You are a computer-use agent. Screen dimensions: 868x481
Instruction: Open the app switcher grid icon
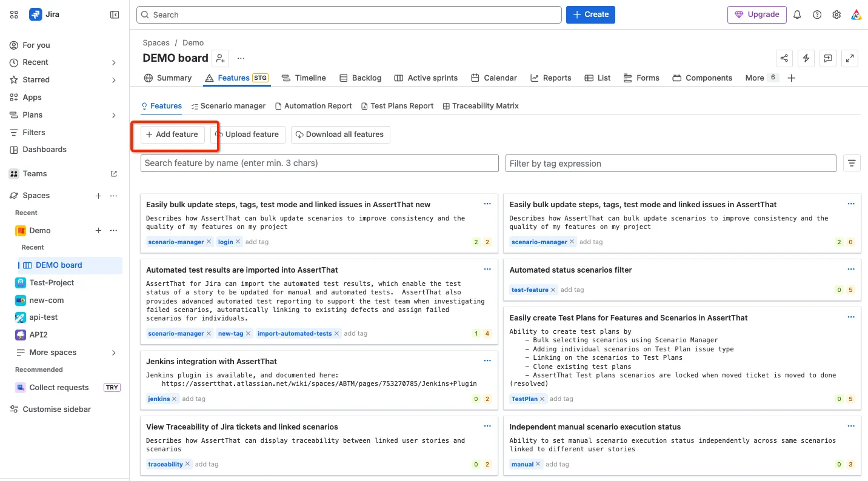pos(14,15)
